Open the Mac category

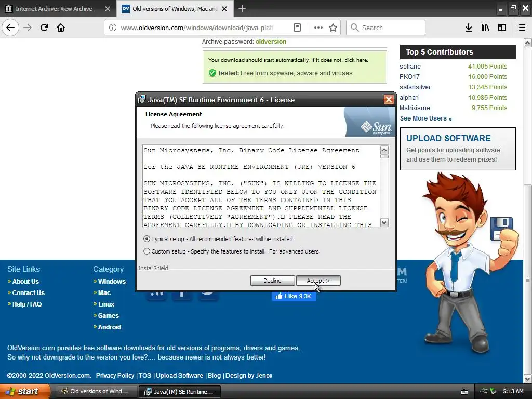click(104, 293)
